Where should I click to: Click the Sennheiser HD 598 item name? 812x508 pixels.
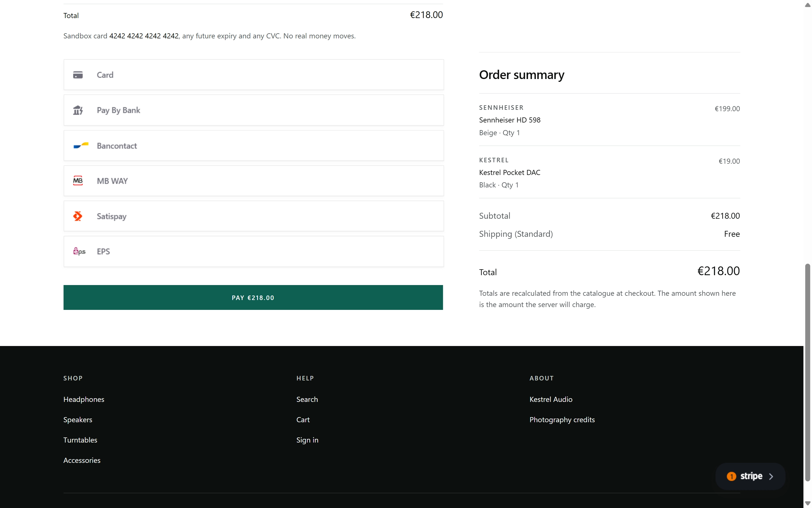(510, 120)
